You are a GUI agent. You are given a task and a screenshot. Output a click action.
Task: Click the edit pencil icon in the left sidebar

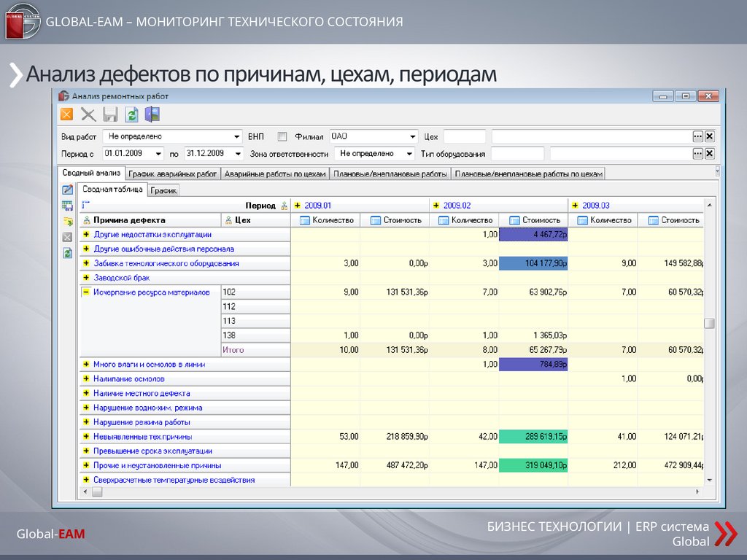[x=67, y=190]
